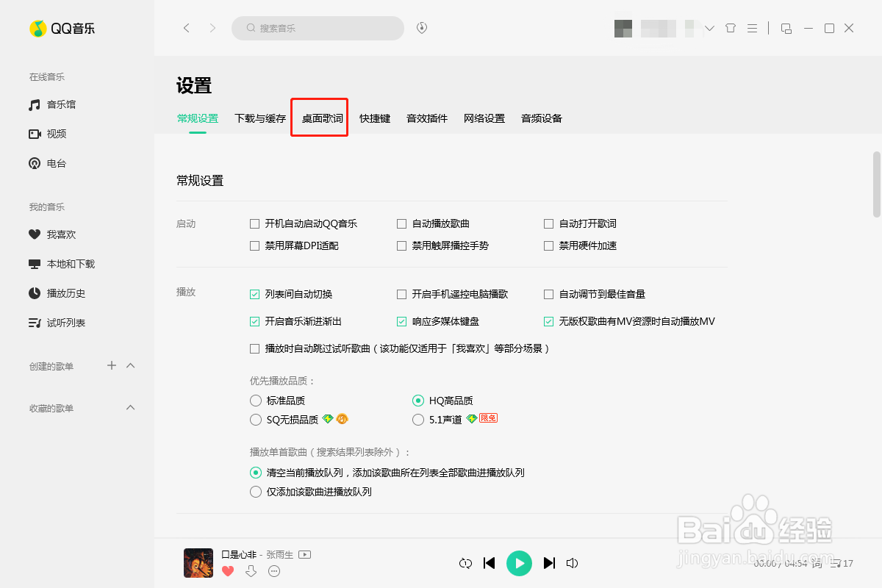Adjust the volume speaker control
The width and height of the screenshot is (882, 588).
572,562
